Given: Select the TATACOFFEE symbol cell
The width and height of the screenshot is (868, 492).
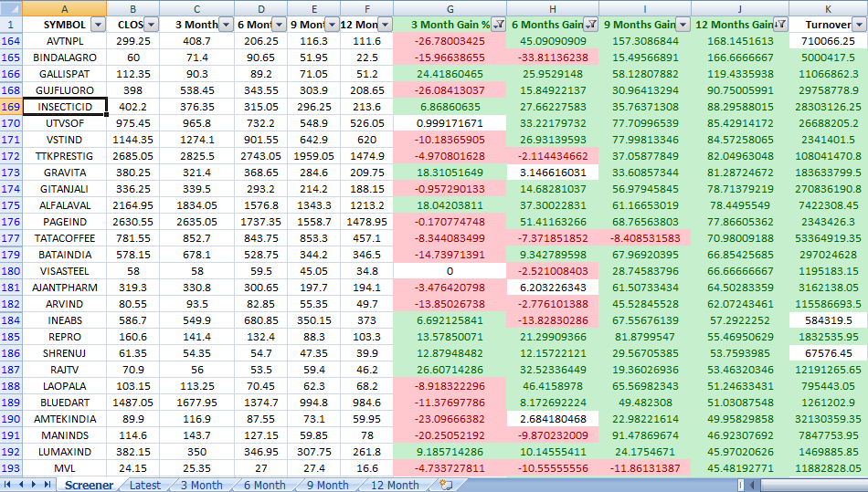Looking at the screenshot, I should tap(64, 238).
